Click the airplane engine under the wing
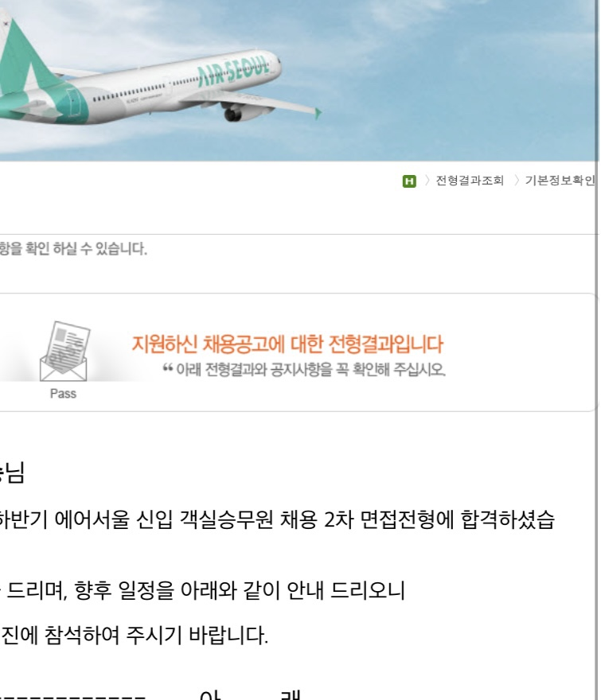Viewport: 601px width, 700px height. point(239,112)
